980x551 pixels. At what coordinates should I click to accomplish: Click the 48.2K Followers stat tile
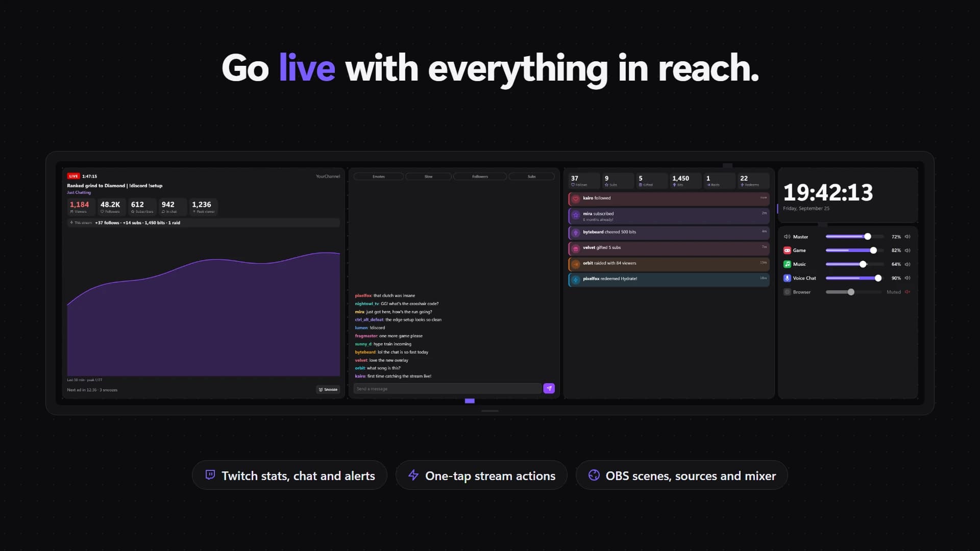111,207
